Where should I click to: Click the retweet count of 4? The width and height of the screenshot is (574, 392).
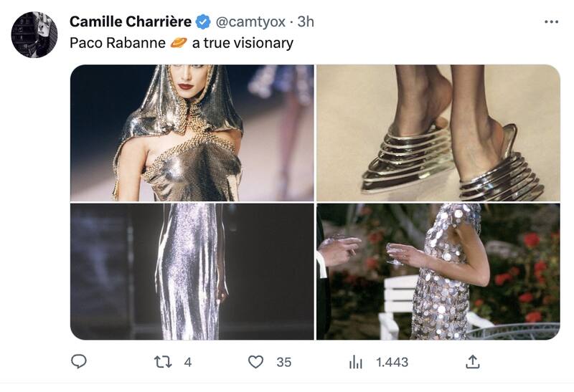tap(188, 363)
